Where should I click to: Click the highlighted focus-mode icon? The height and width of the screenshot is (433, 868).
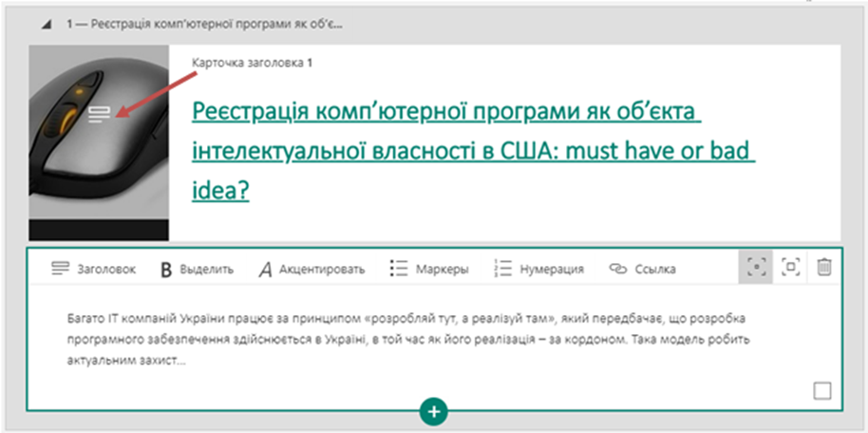[756, 267]
